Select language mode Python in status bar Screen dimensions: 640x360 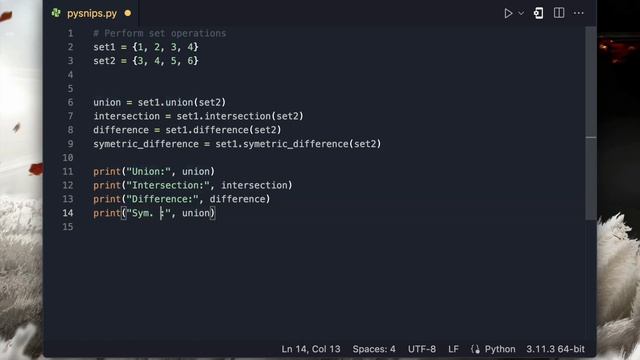click(500, 349)
